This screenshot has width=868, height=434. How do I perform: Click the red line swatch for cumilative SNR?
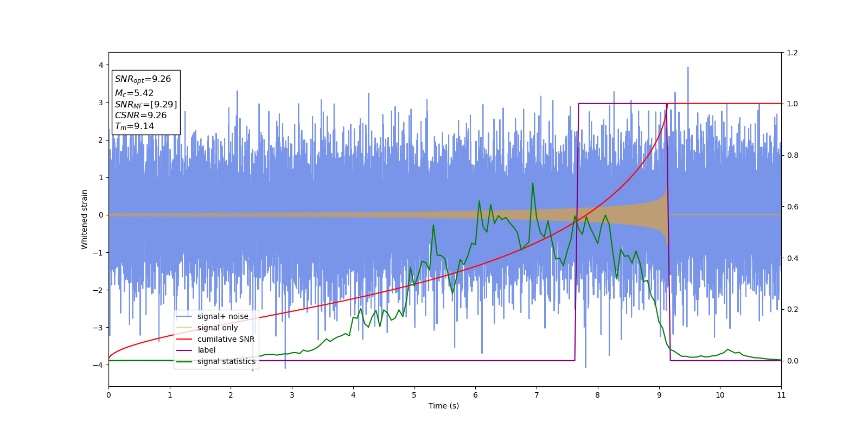184,339
